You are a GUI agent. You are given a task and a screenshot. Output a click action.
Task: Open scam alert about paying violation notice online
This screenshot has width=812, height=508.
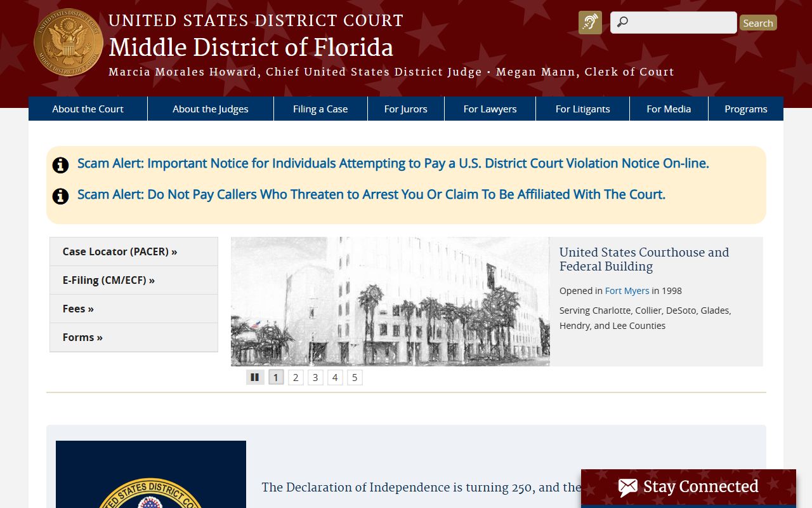pyautogui.click(x=393, y=163)
